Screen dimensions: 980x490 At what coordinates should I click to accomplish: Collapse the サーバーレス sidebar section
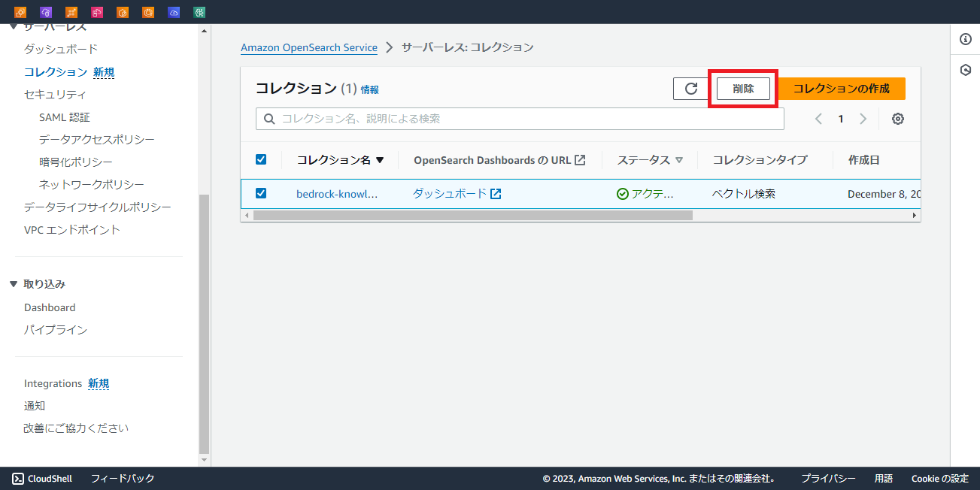pos(13,27)
